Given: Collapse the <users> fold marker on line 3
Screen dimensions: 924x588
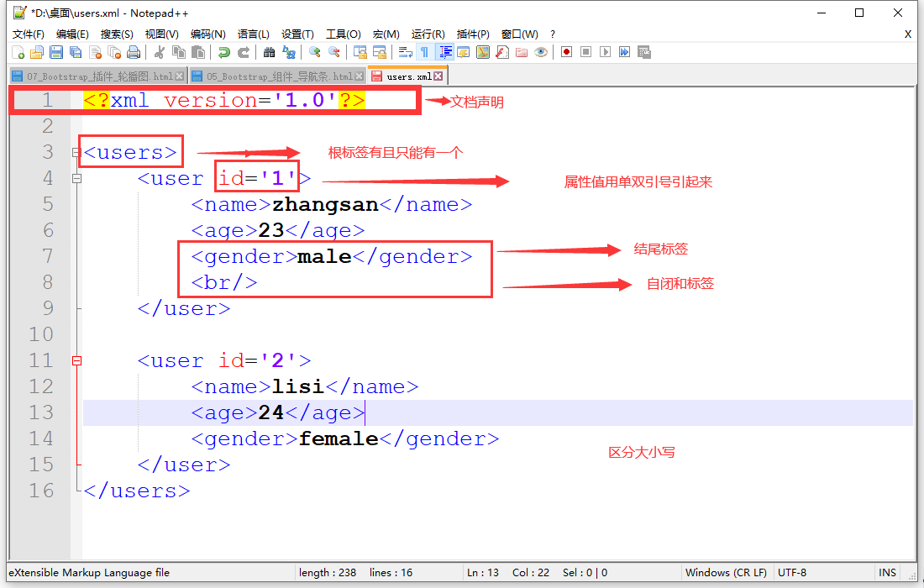Looking at the screenshot, I should (76, 153).
